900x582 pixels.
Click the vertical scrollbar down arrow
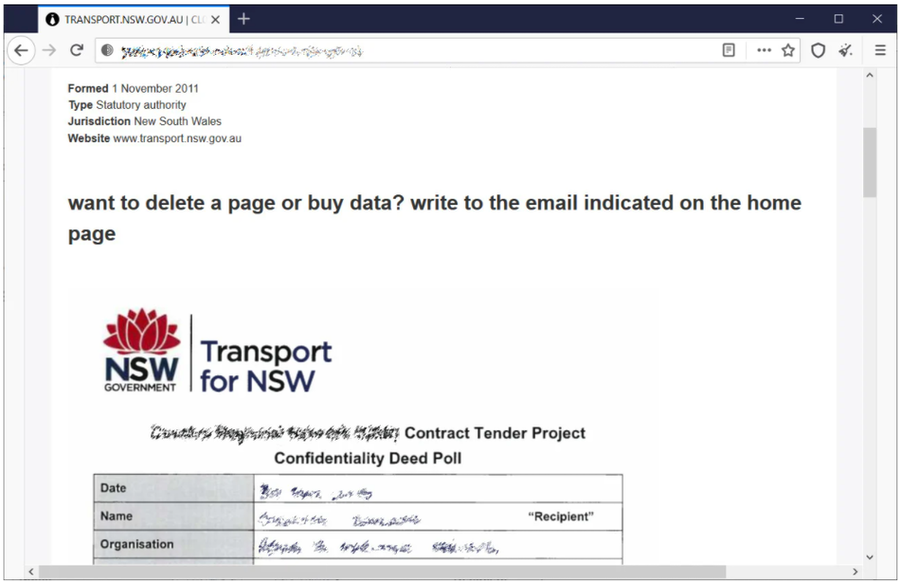tap(869, 557)
